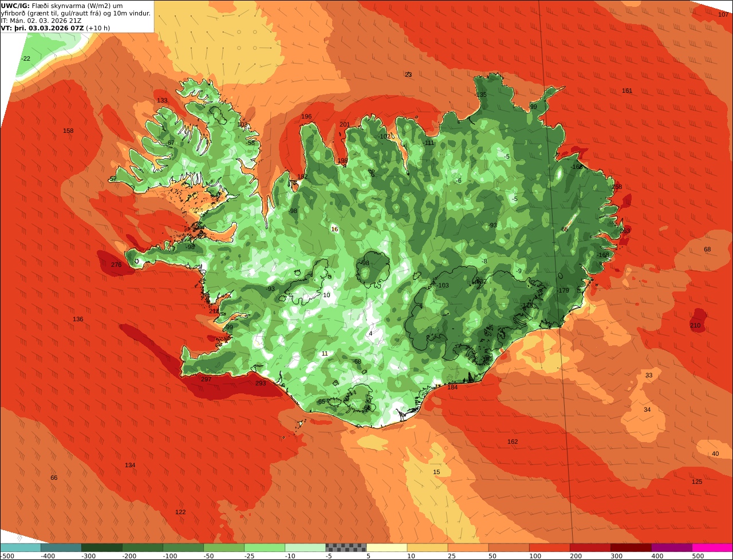This screenshot has height=560, width=733.
Task: Select the value 4 on the map
Action: (371, 333)
